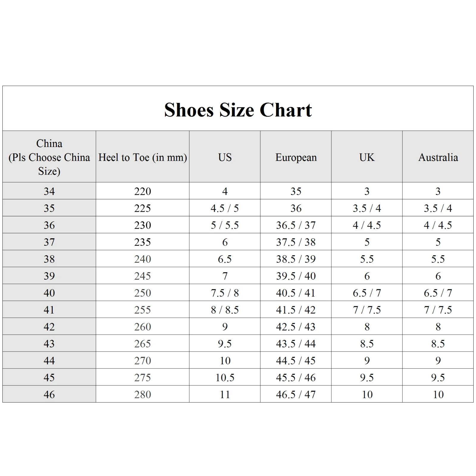Select the 260 heel to toe value
This screenshot has height=476, width=476.
tap(143, 327)
